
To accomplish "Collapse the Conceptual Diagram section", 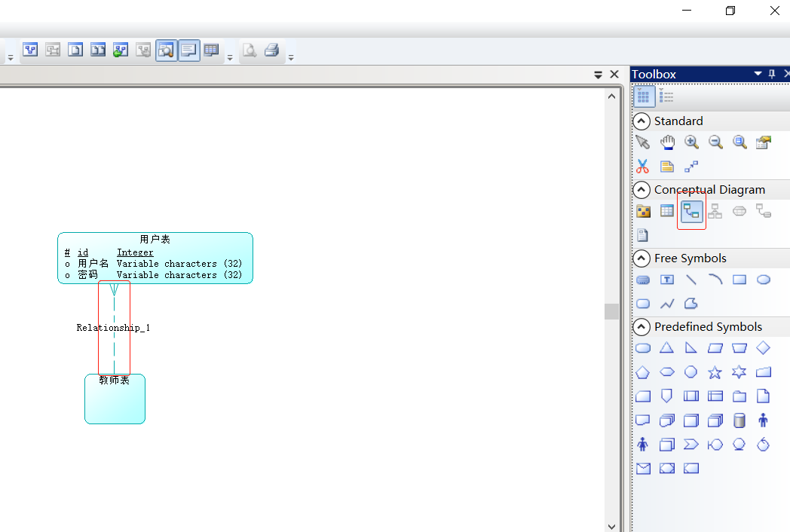I will coord(641,189).
